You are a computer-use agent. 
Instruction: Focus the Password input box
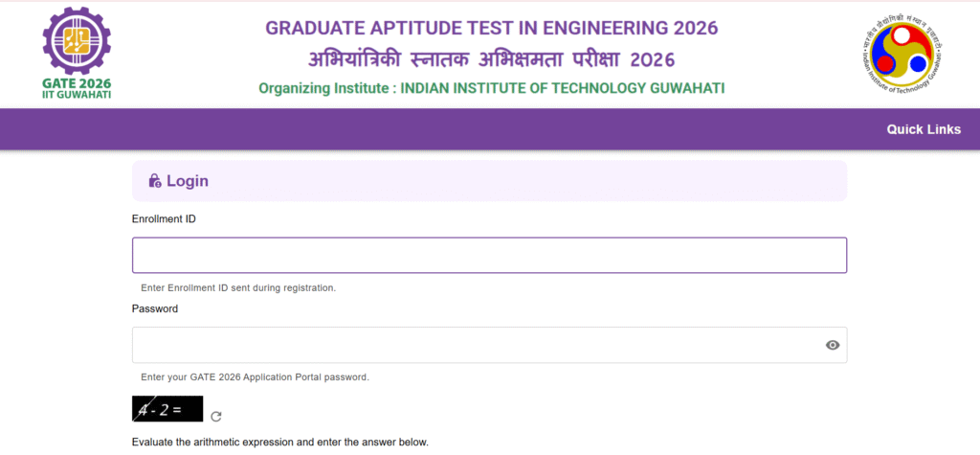pos(489,345)
